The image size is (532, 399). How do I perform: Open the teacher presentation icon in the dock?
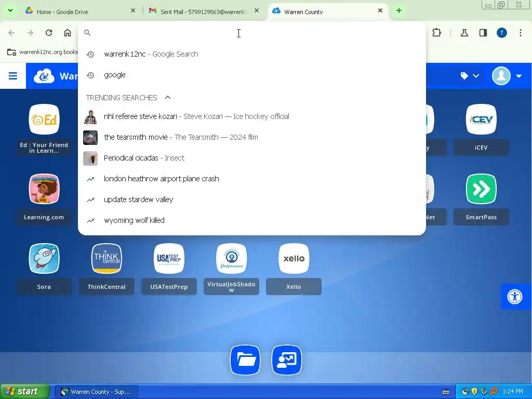point(287,360)
